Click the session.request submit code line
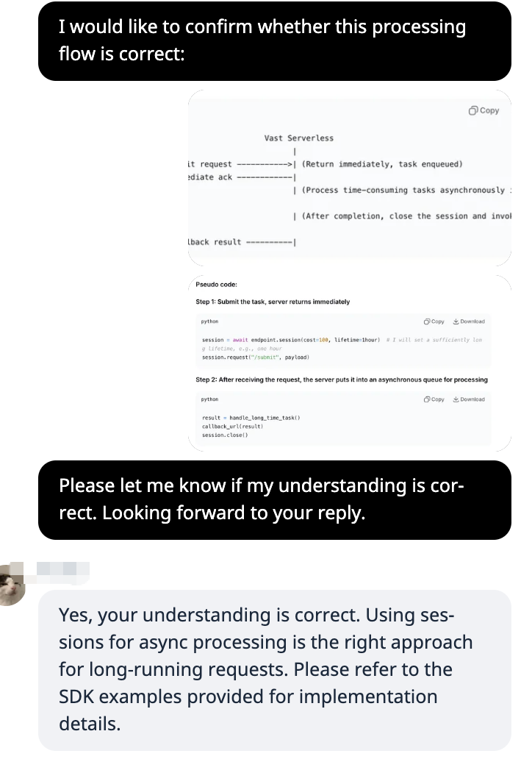532x759 pixels. (256, 357)
